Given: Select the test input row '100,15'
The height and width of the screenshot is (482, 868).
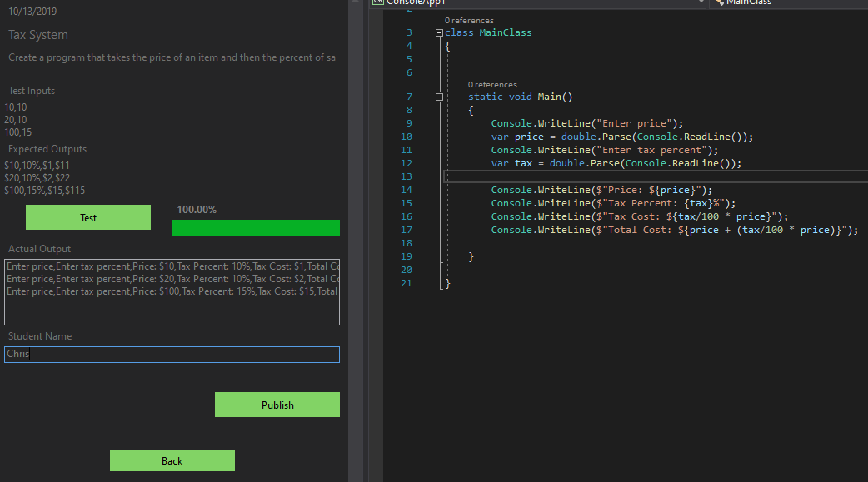Looking at the screenshot, I should click(x=18, y=132).
